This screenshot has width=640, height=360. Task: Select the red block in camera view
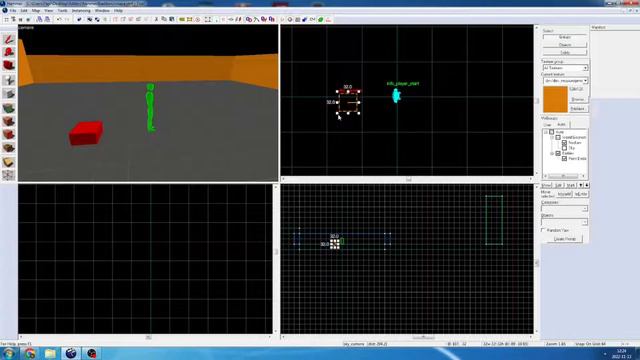pos(86,133)
